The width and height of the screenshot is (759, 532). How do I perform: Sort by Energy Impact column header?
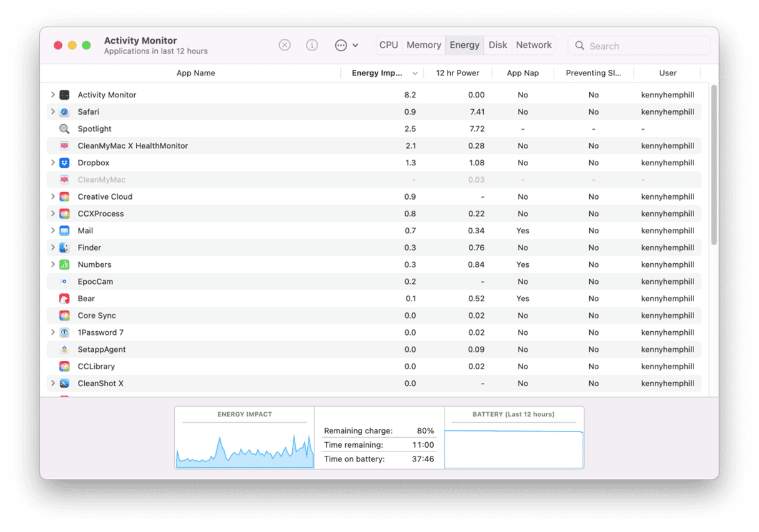pos(382,73)
